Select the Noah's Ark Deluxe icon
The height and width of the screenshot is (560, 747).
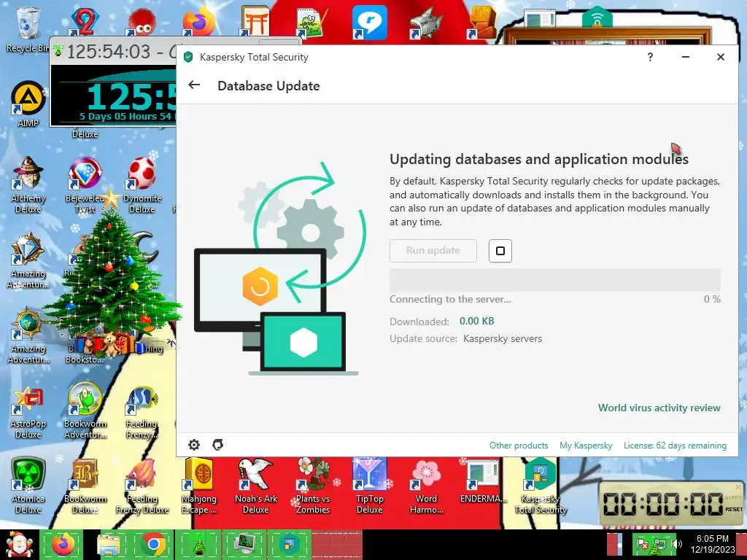[256, 486]
